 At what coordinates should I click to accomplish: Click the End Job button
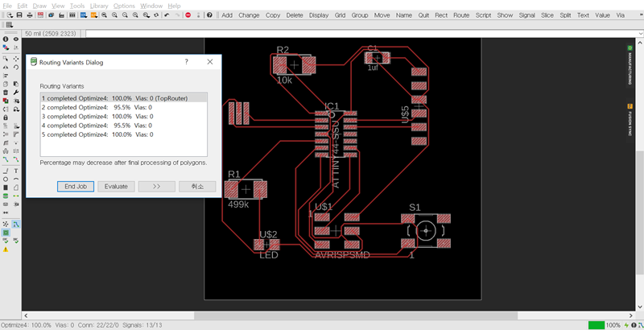(76, 186)
